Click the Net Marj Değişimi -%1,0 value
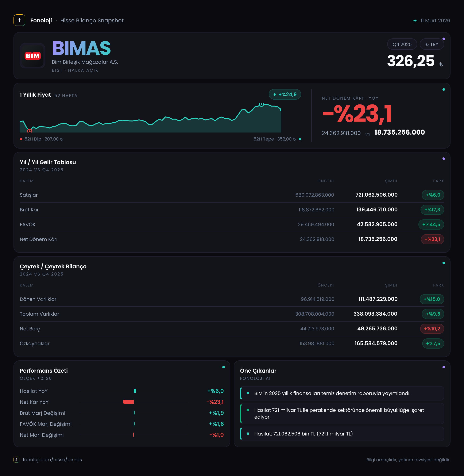464x476 pixels. click(216, 435)
